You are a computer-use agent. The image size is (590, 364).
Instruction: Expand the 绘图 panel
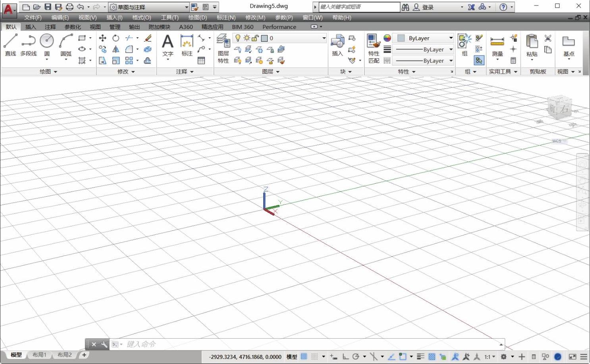pyautogui.click(x=48, y=71)
